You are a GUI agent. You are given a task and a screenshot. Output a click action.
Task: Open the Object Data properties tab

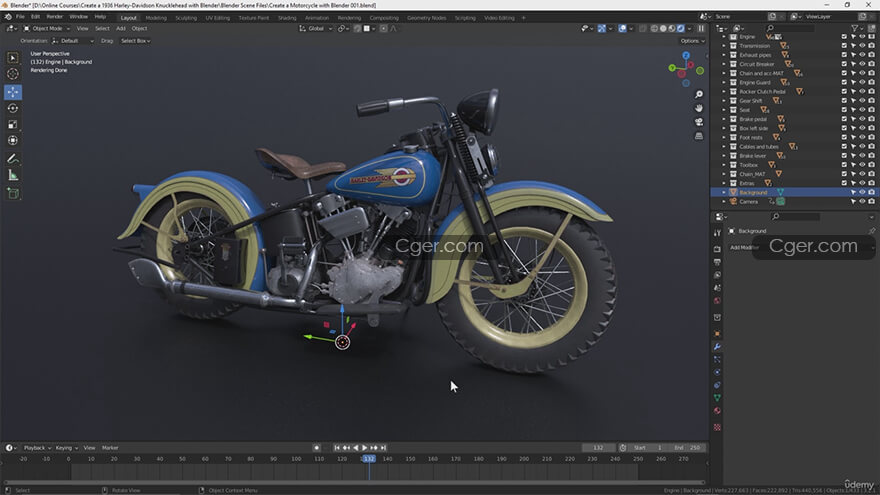click(717, 398)
